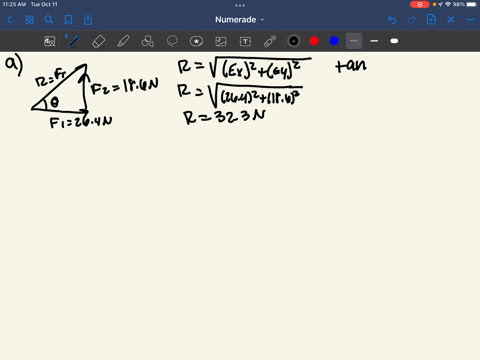Select the Image insert tool
Viewport: 480px width, 360px height.
coord(221,41)
